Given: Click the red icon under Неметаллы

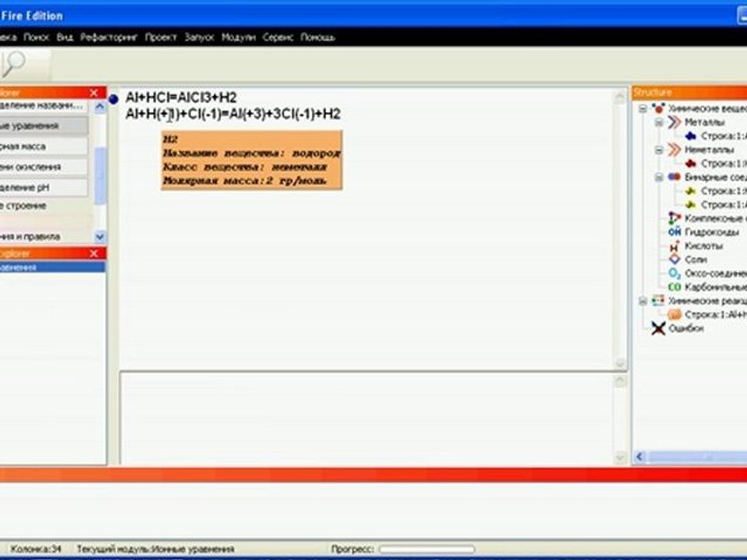Looking at the screenshot, I should click(690, 164).
